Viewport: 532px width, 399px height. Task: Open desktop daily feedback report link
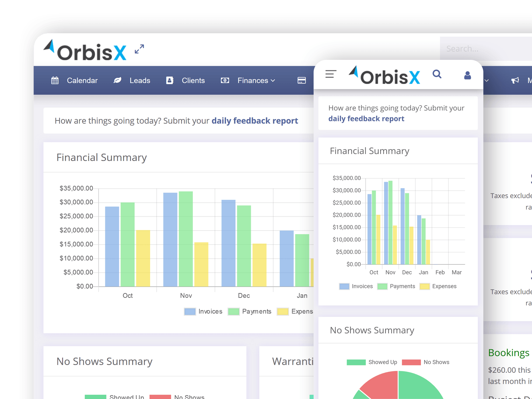[x=254, y=121]
